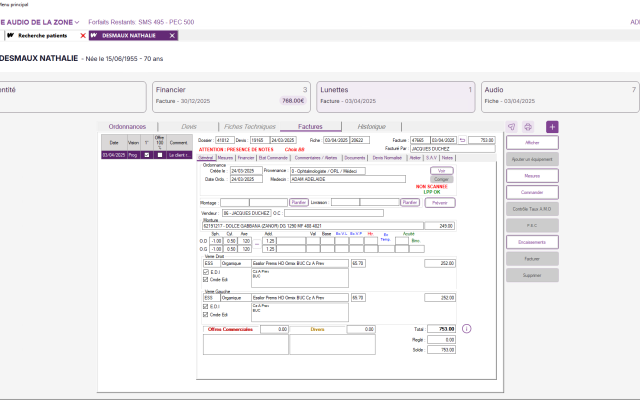This screenshot has width=640, height=400.
Task: Click the empty O.C input field
Action: [x=334, y=213]
